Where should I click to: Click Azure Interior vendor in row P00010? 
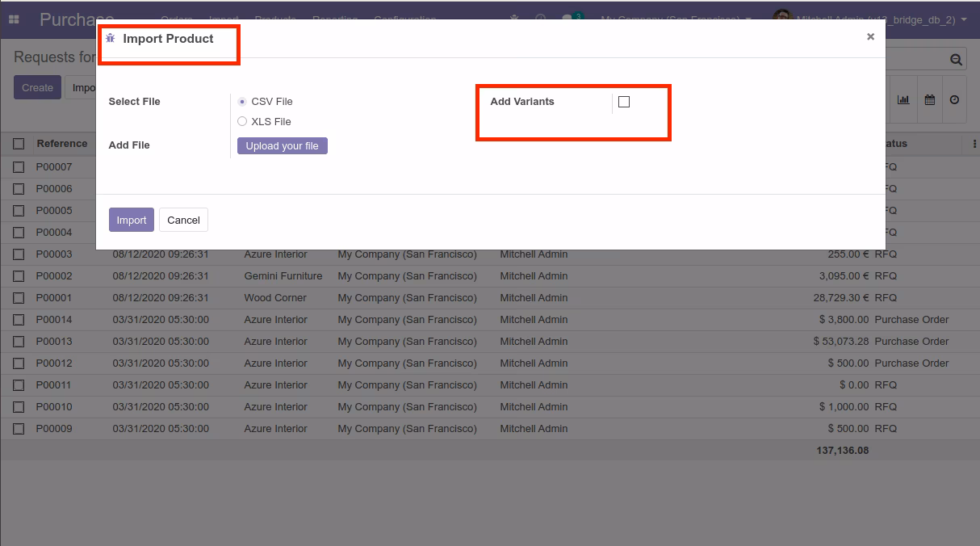tap(275, 407)
